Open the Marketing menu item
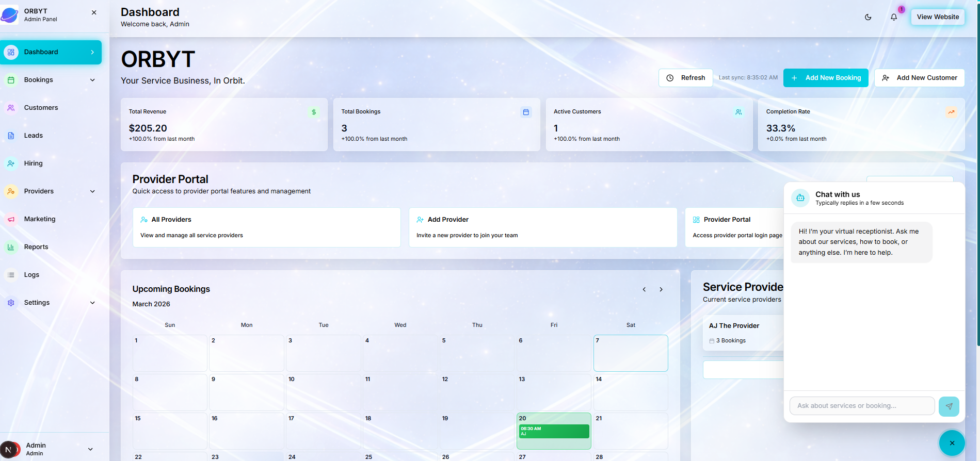 40,219
